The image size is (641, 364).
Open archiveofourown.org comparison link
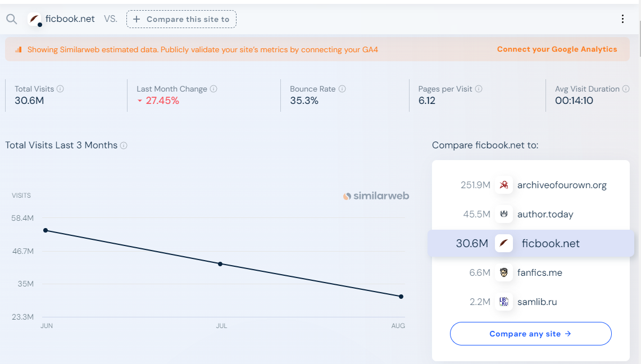562,185
